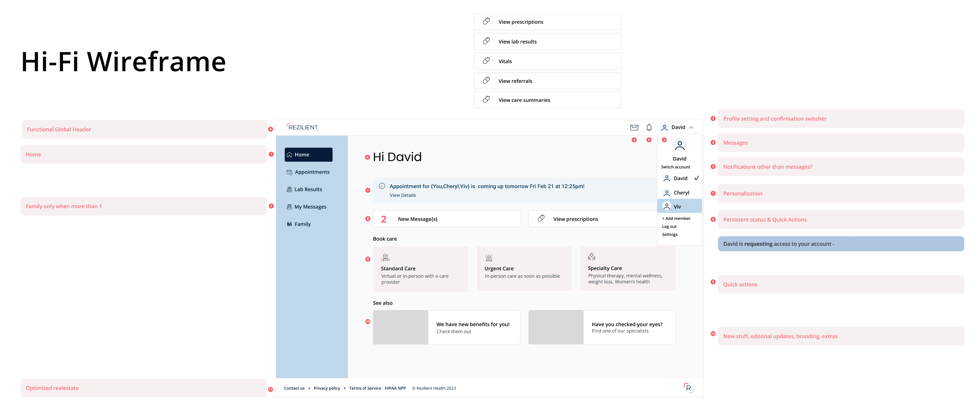
Task: Switch account to Cheryl
Action: click(x=681, y=193)
